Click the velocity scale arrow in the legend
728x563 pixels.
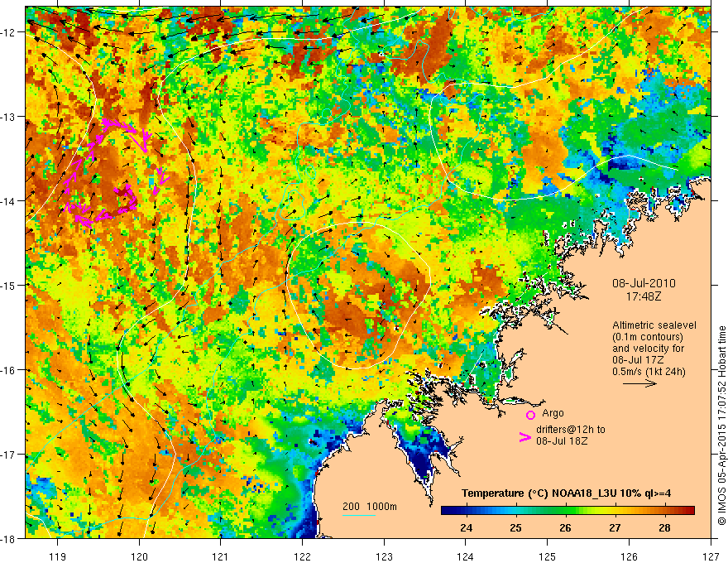639,383
